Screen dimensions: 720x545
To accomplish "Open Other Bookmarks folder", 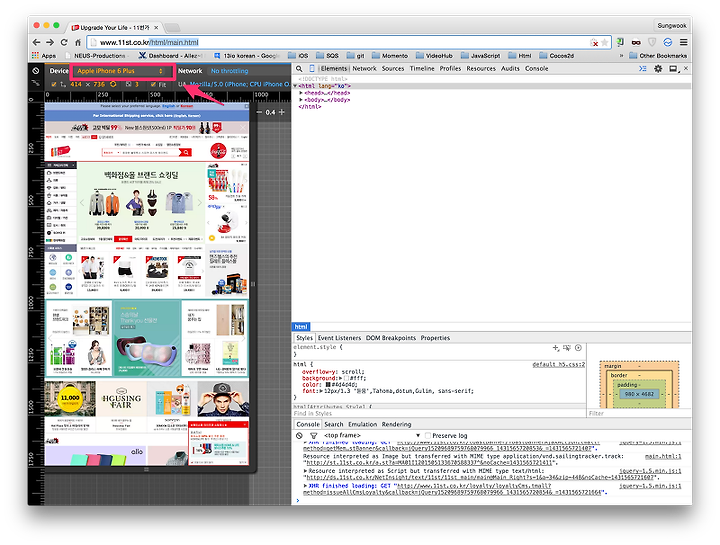I will click(x=658, y=56).
